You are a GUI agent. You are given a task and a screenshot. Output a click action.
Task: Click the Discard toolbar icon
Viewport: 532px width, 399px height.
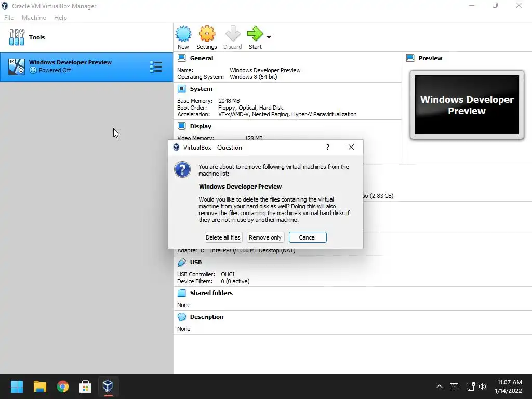[232, 34]
